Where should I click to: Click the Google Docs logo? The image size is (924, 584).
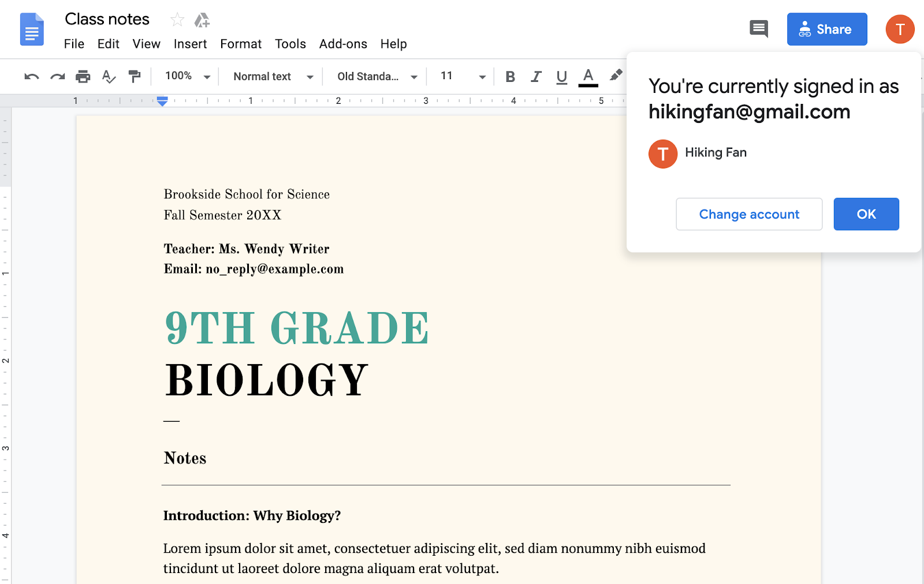pos(32,29)
